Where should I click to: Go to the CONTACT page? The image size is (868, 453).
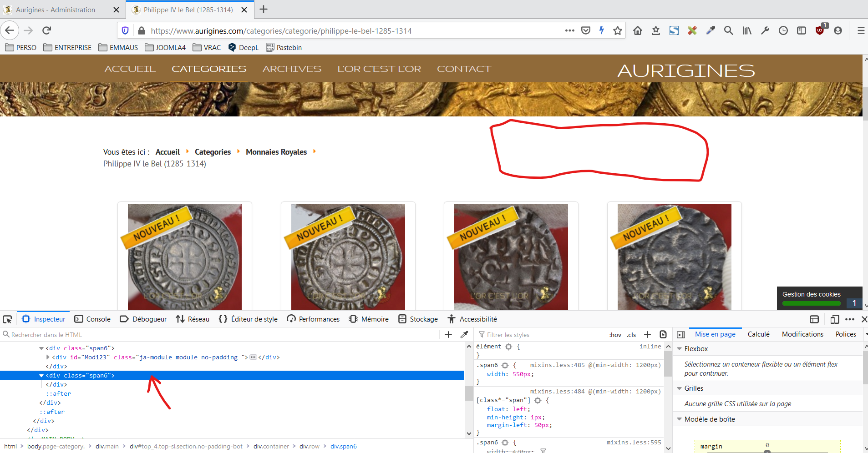[464, 69]
